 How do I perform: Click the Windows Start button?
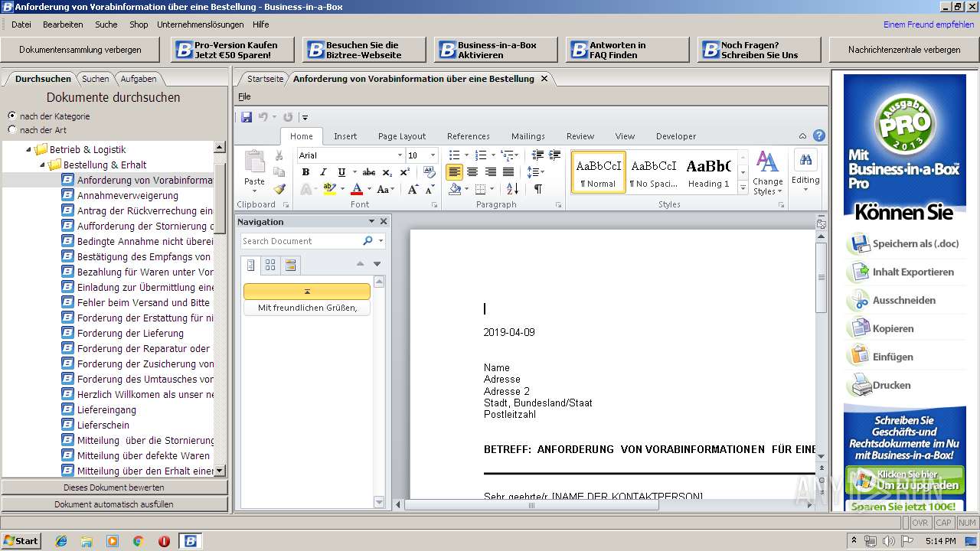(21, 541)
